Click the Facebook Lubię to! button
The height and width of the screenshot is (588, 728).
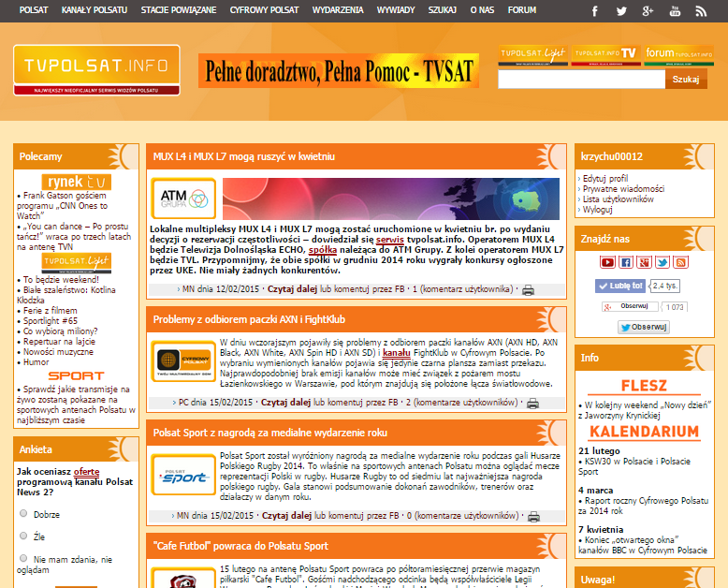click(x=620, y=287)
